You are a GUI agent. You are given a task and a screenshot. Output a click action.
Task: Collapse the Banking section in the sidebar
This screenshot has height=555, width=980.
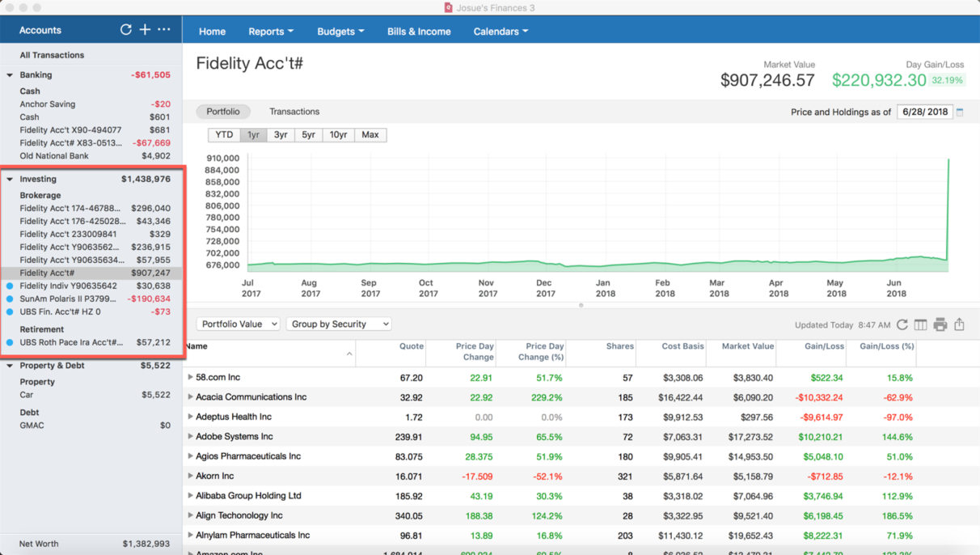(x=10, y=75)
